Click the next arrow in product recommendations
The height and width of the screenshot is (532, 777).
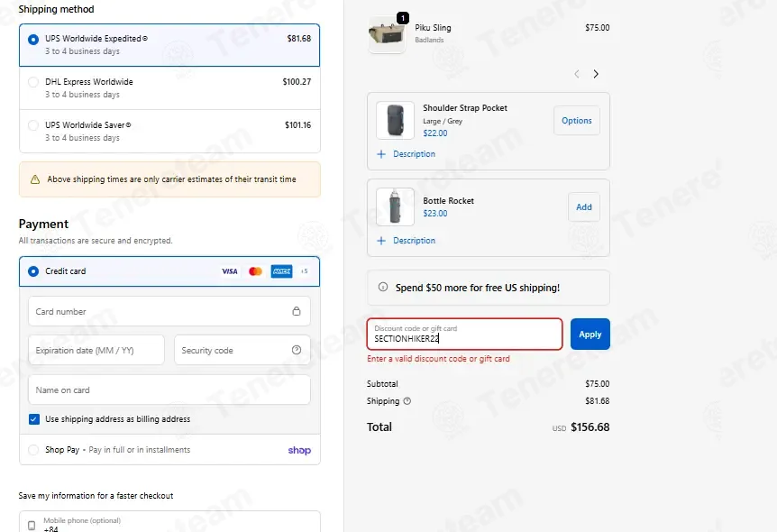pyautogui.click(x=596, y=74)
